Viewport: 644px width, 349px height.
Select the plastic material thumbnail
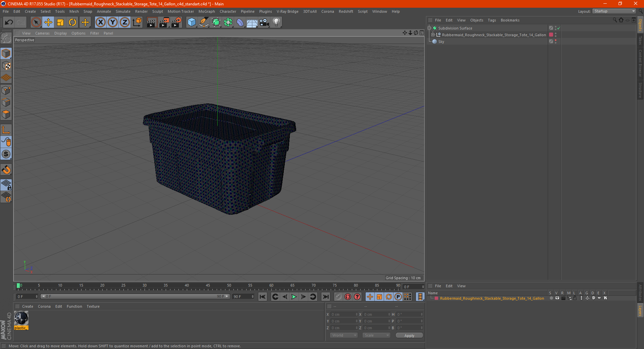(21, 318)
